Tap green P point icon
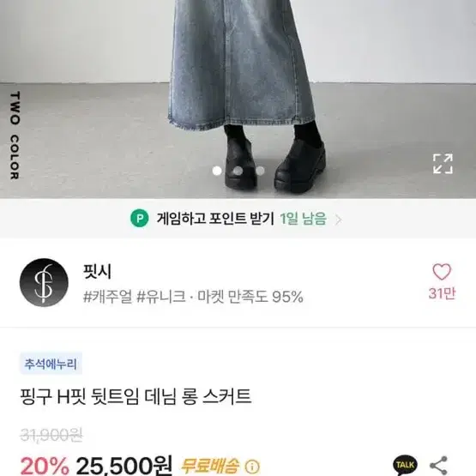 coord(140,218)
